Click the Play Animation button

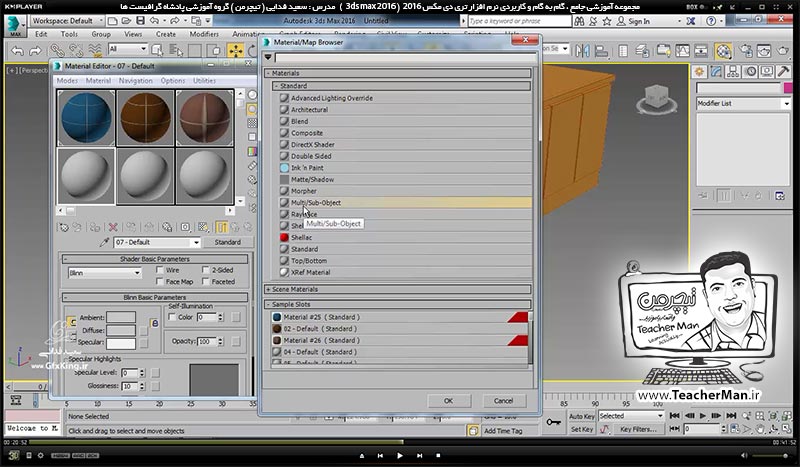[703, 416]
